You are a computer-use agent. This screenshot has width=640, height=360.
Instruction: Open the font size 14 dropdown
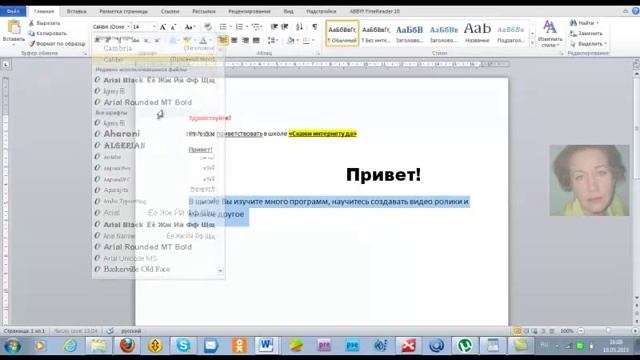(154, 27)
